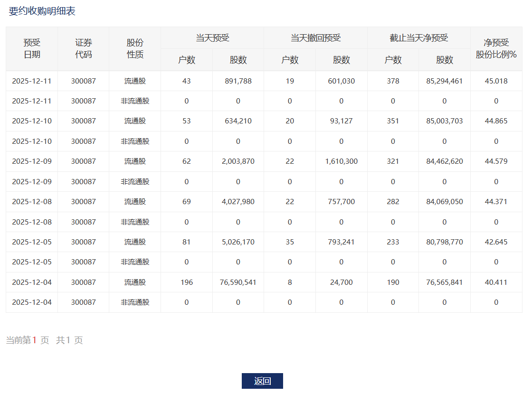Select withdrawn shares value 793,241

point(342,242)
